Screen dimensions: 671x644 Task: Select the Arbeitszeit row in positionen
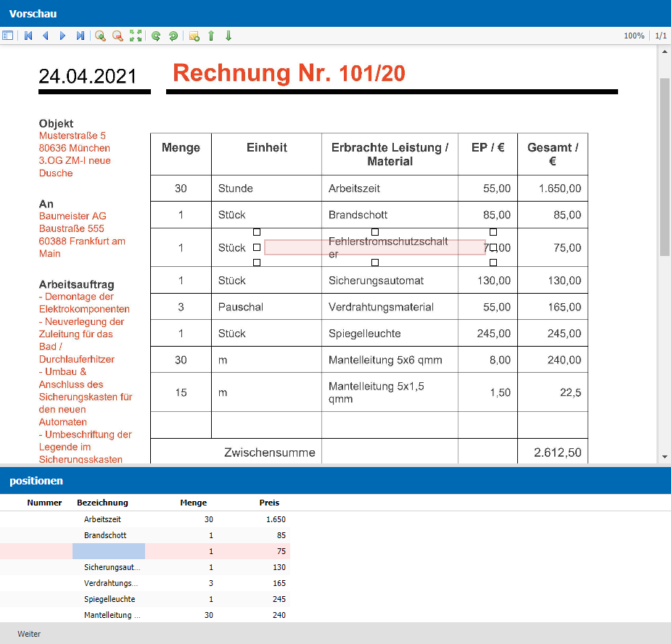click(145, 519)
